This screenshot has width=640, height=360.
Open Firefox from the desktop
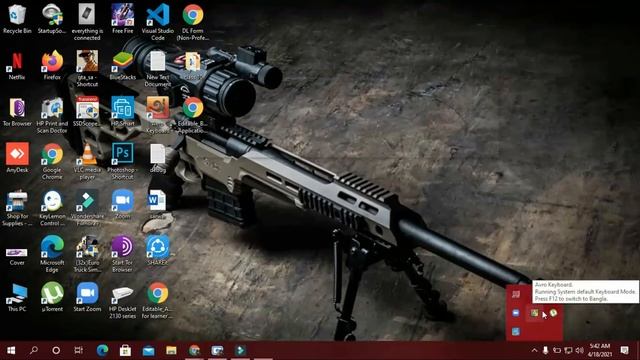tap(52, 65)
